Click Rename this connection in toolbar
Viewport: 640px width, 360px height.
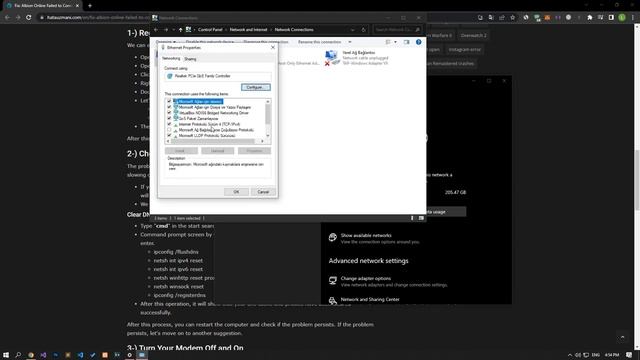(319, 42)
